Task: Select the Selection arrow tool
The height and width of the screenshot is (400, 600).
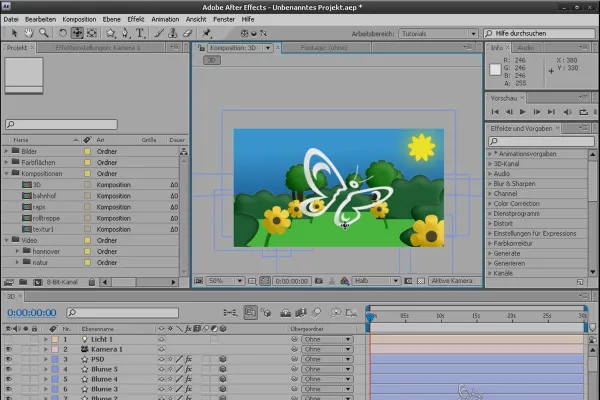Action: pyautogui.click(x=14, y=33)
